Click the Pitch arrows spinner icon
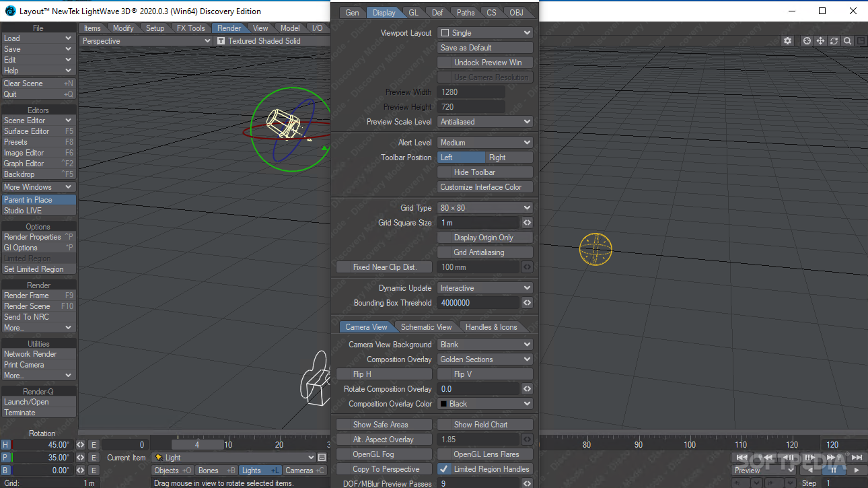 click(80, 458)
